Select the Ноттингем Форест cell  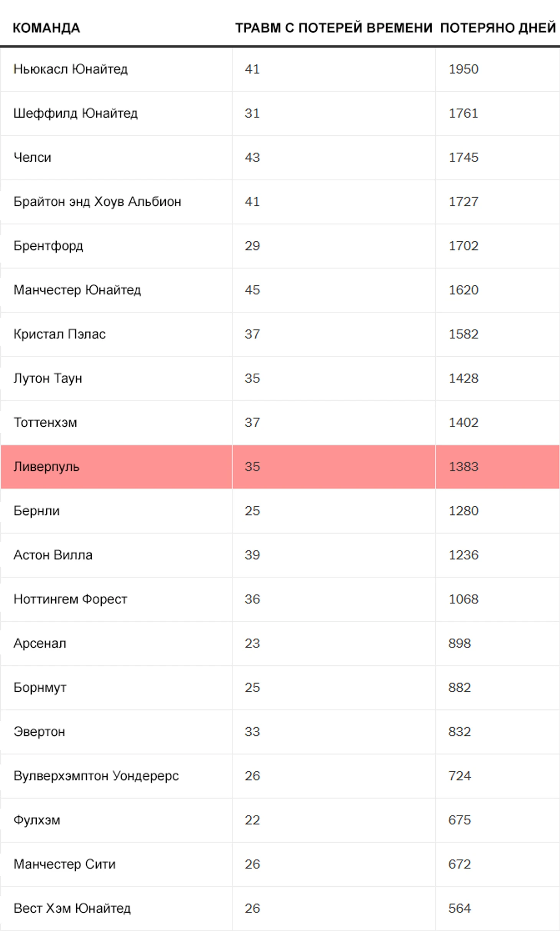70,599
